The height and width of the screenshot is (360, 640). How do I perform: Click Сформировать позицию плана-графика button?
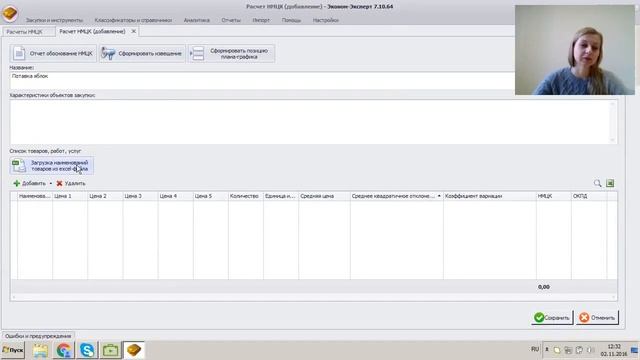[x=231, y=53]
